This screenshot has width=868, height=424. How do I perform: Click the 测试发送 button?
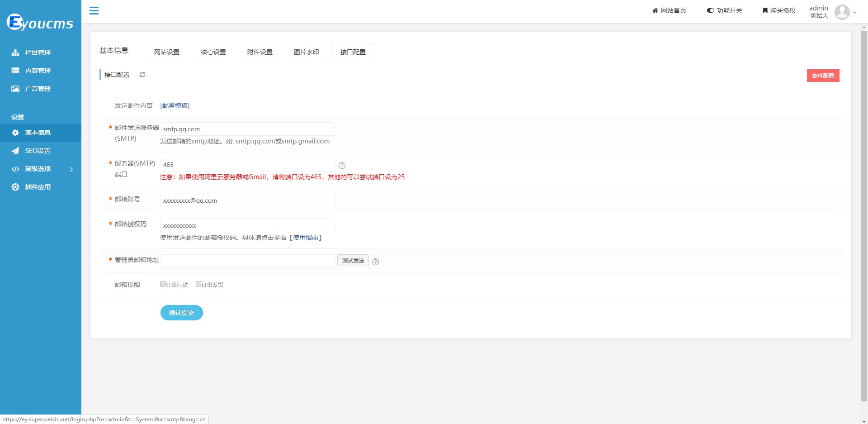(x=353, y=261)
